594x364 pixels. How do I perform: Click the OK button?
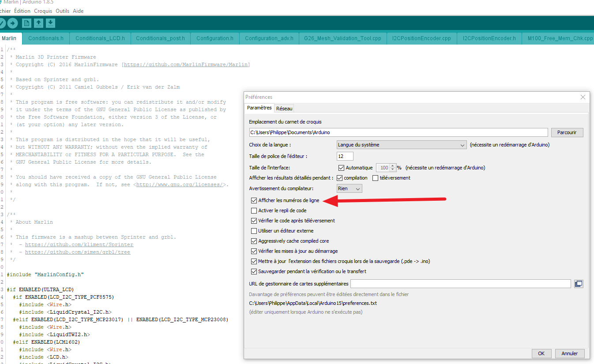[541, 353]
